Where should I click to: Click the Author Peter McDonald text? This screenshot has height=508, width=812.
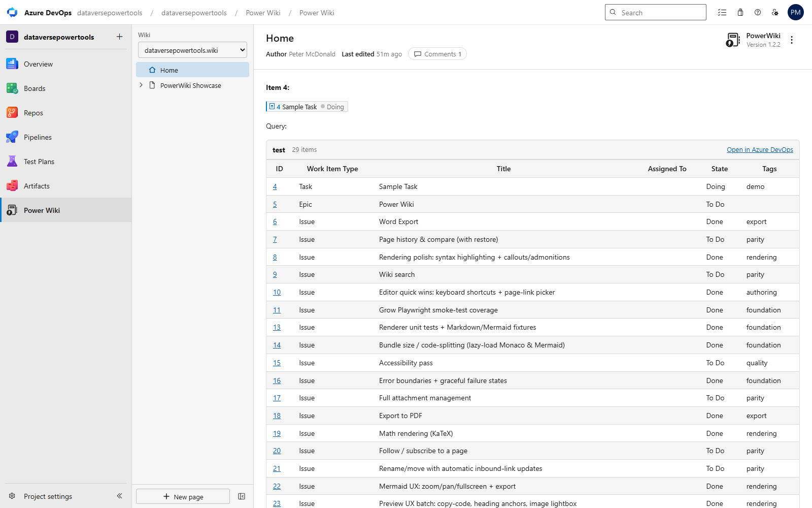click(x=300, y=54)
